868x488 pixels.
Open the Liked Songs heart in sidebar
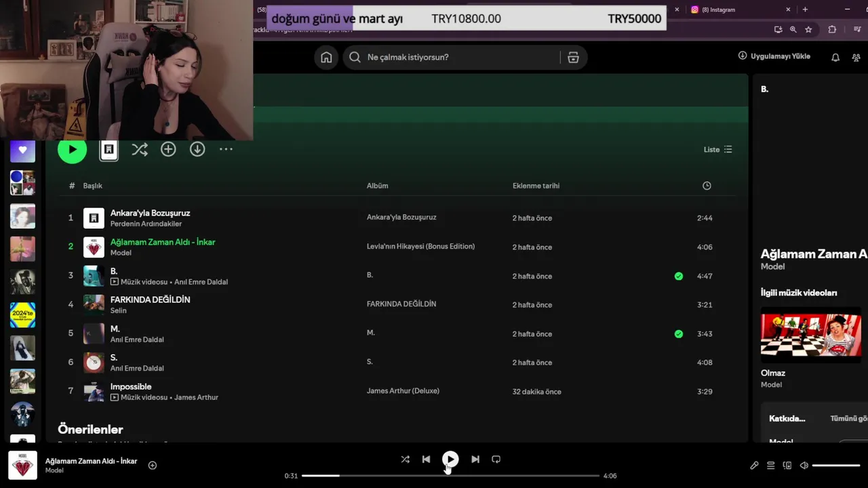[22, 150]
